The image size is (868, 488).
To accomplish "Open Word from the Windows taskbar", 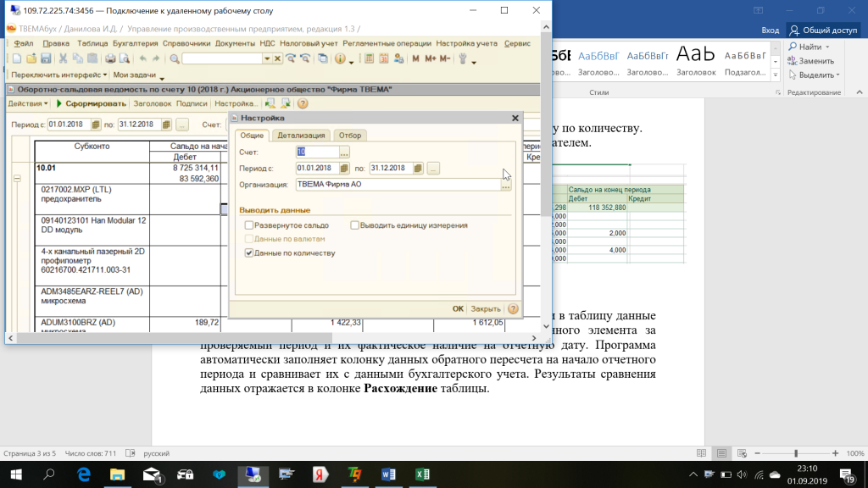I will click(x=388, y=474).
